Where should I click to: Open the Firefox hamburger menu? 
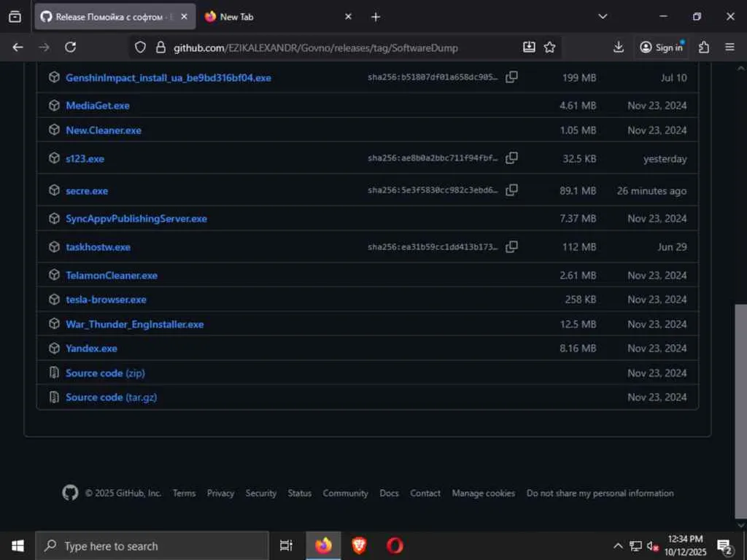click(729, 47)
